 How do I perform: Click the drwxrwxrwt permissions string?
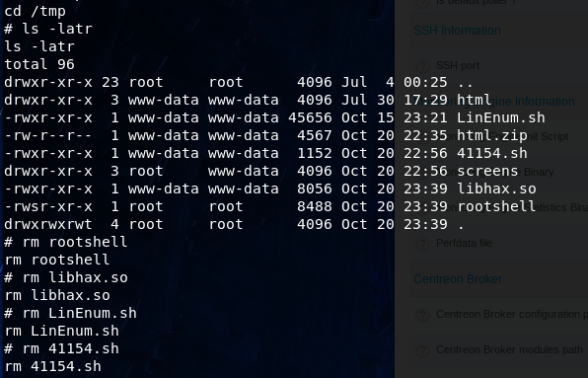point(48,224)
